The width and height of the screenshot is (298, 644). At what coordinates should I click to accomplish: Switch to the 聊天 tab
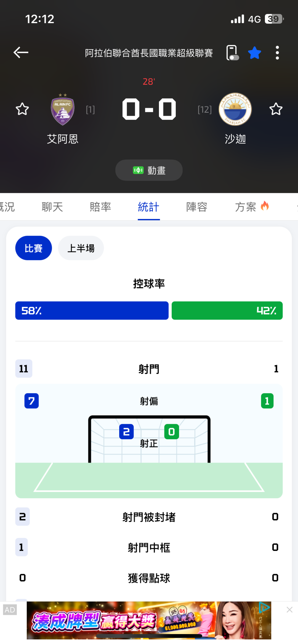(52, 207)
